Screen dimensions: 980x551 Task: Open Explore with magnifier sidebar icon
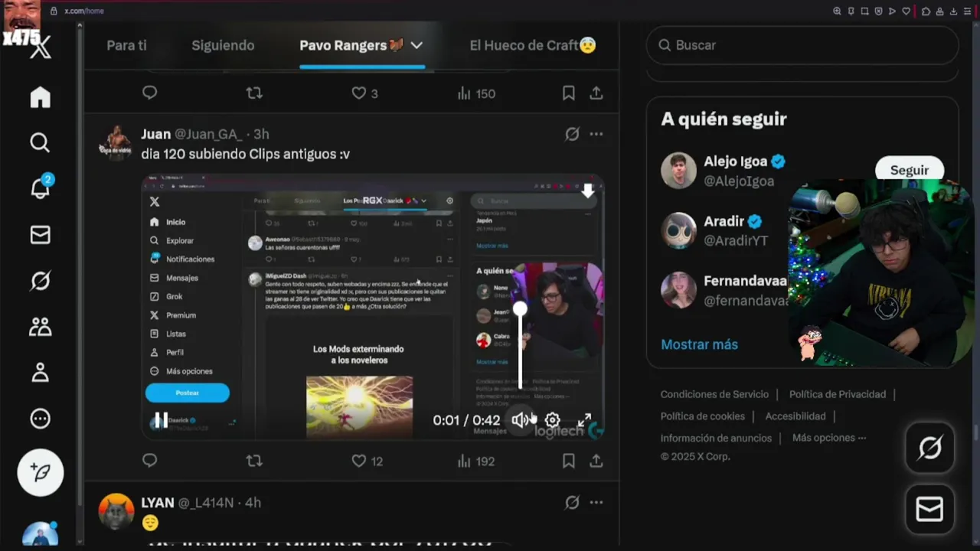click(x=40, y=142)
